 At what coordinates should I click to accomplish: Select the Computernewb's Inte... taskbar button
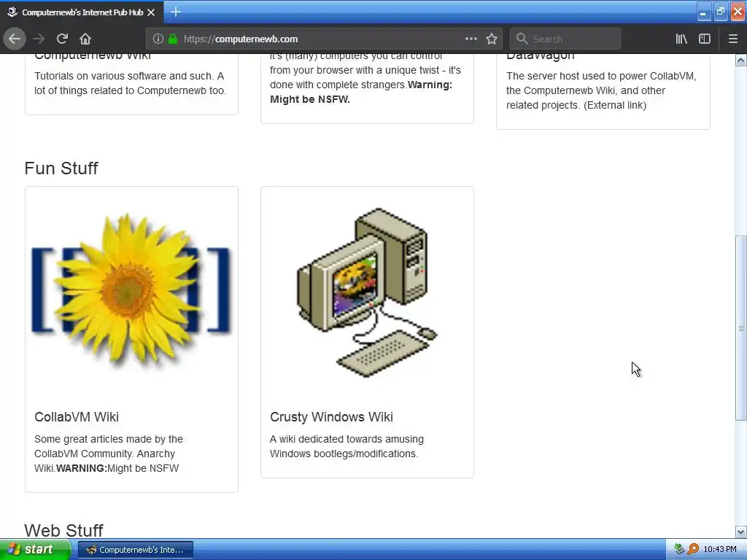(136, 550)
